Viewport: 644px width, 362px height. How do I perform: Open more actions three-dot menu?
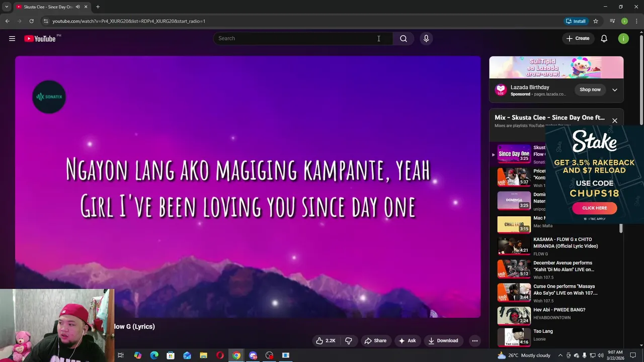(x=474, y=340)
